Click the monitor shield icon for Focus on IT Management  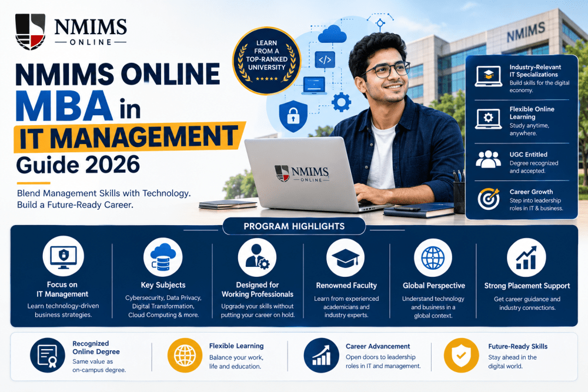pyautogui.click(x=64, y=256)
